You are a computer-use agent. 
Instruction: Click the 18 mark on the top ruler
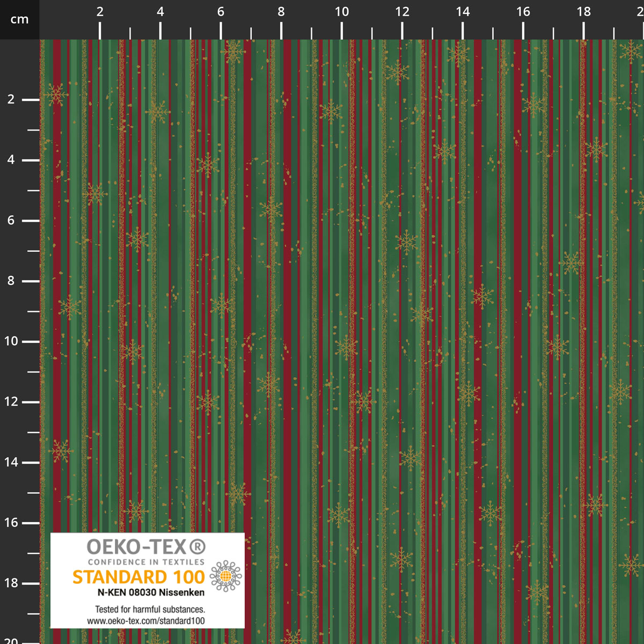coord(583,12)
